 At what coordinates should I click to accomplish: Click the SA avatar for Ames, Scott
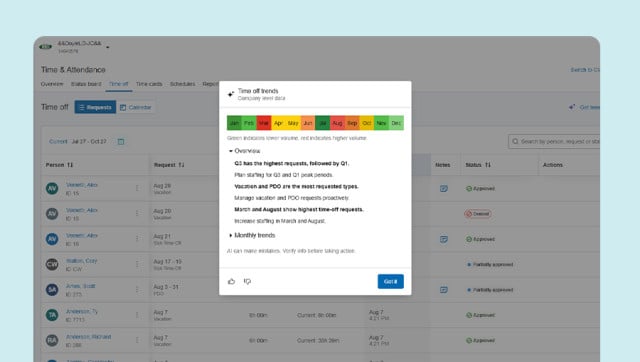click(52, 290)
